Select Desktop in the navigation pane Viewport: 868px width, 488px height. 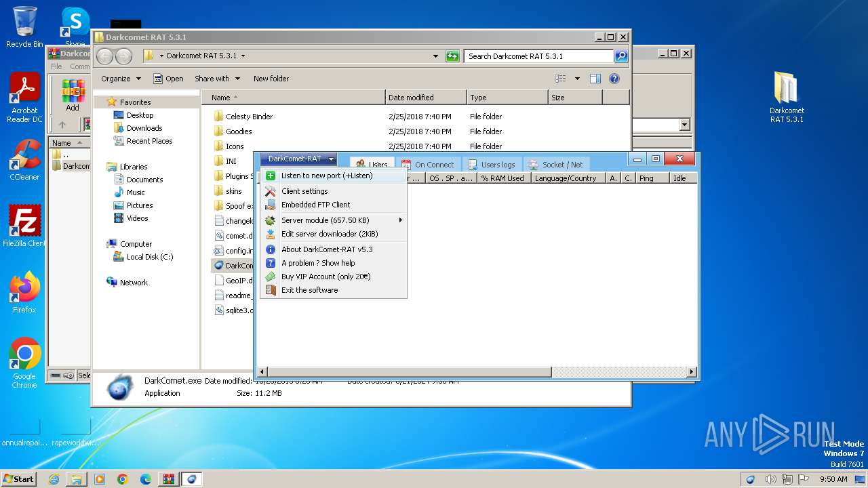coord(140,115)
